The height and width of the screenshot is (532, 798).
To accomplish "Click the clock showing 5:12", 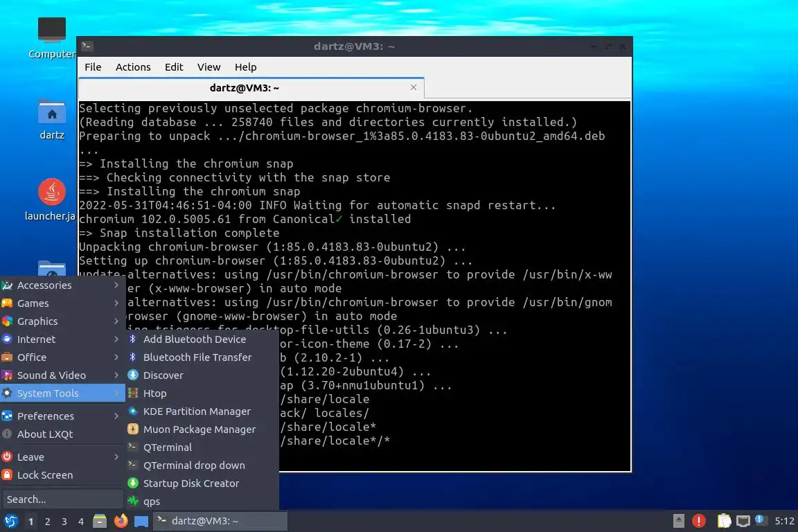I will pyautogui.click(x=784, y=521).
